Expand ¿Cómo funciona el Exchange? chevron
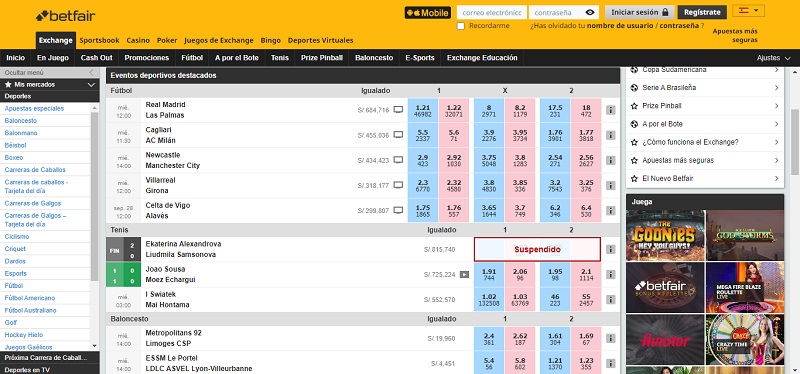Screen dimensions: 800x374 click(776, 142)
